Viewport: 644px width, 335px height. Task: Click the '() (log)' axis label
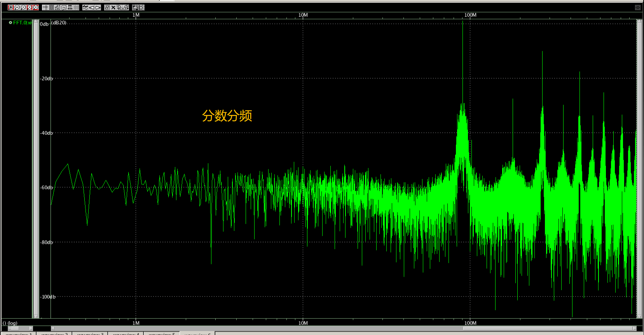(10, 323)
